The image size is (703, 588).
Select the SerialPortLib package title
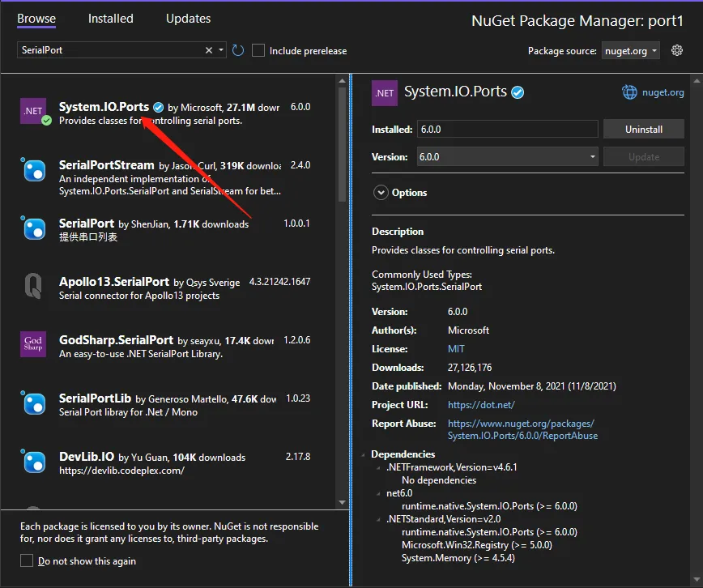tap(95, 398)
